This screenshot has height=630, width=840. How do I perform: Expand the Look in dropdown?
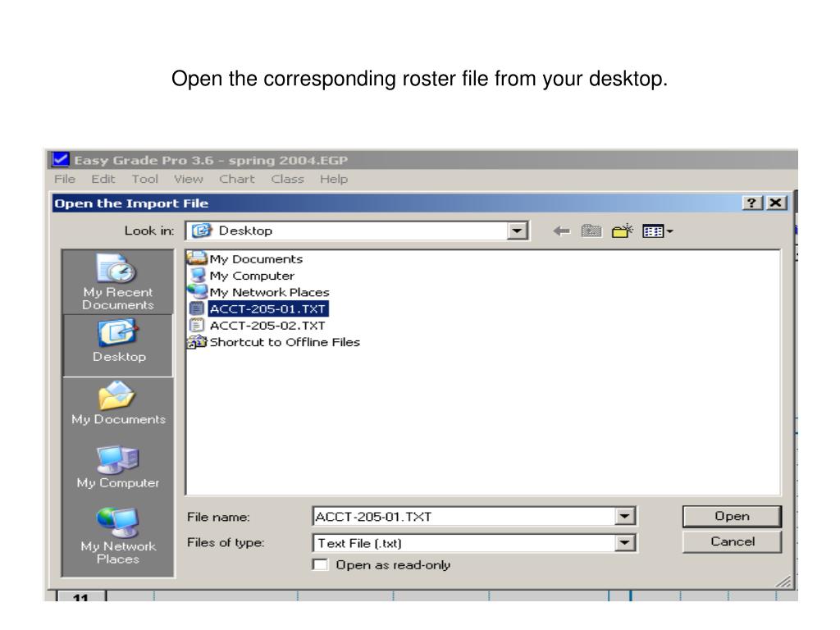point(517,231)
